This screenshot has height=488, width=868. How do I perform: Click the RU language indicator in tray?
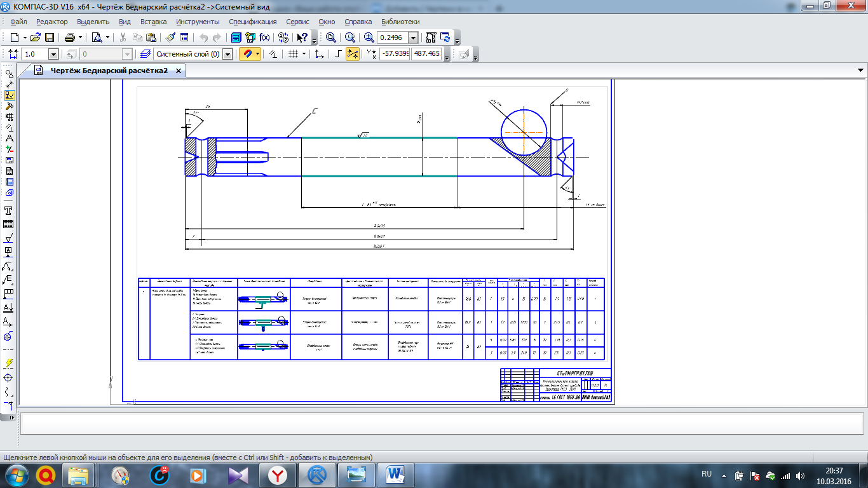(x=707, y=474)
